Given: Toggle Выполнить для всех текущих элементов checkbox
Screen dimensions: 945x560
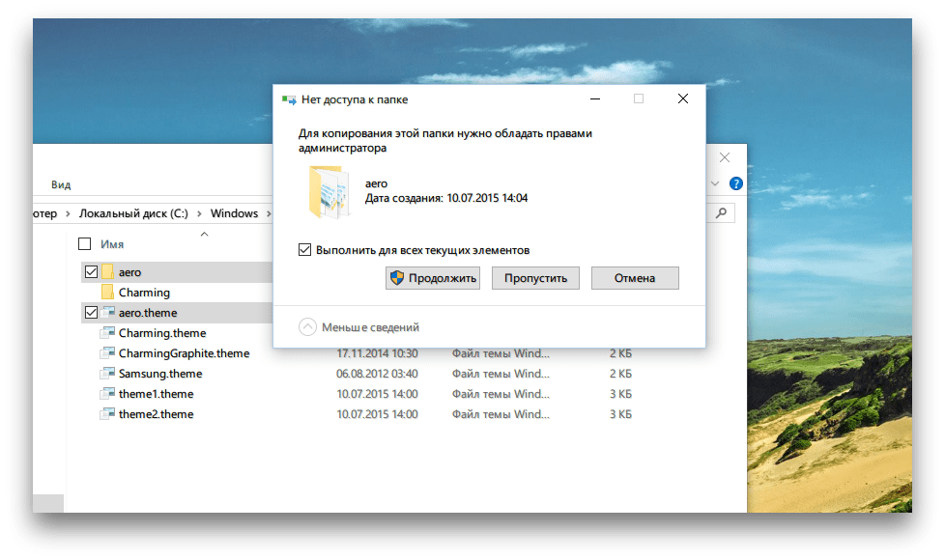Looking at the screenshot, I should pos(305,250).
